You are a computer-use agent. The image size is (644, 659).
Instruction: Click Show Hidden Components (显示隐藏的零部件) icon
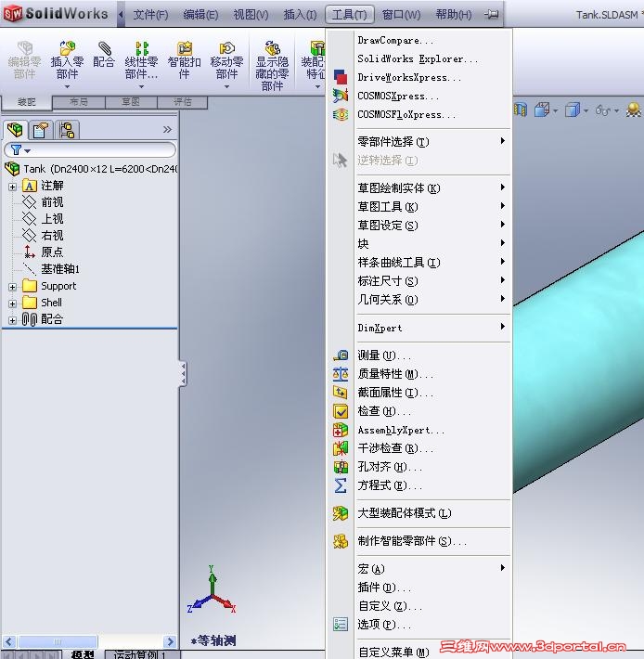click(x=272, y=48)
